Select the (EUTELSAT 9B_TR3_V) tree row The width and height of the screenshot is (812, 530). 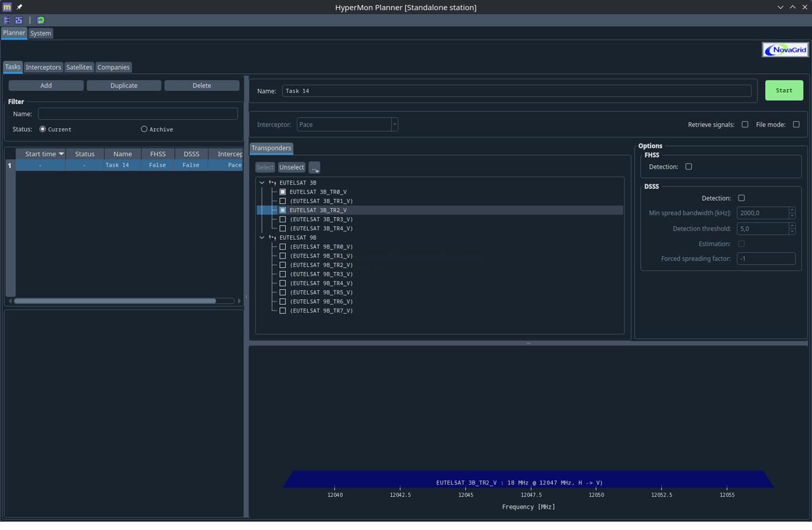(x=321, y=274)
